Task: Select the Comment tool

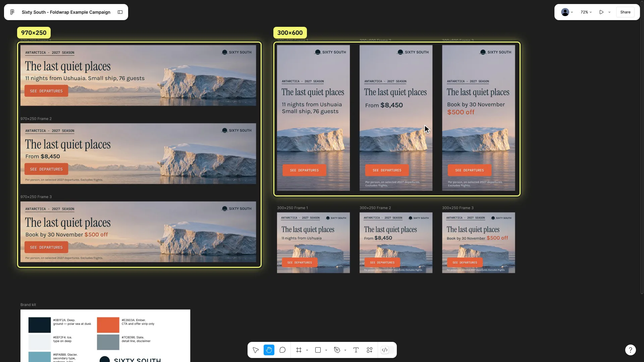Action: click(282, 350)
